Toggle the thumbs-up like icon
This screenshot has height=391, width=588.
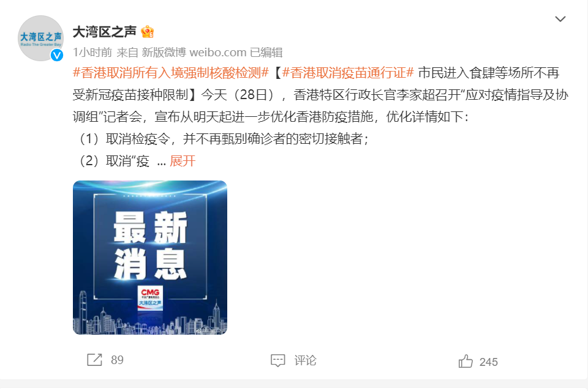[466, 362]
